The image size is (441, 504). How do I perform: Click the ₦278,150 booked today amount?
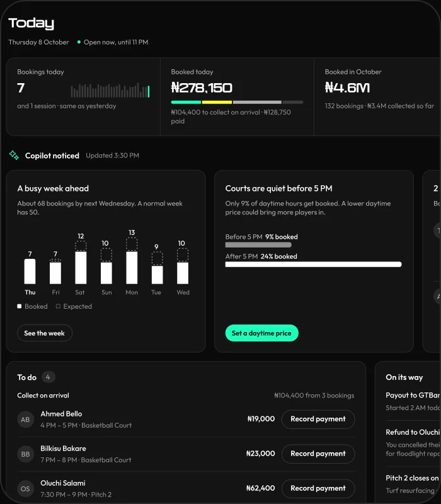[202, 88]
